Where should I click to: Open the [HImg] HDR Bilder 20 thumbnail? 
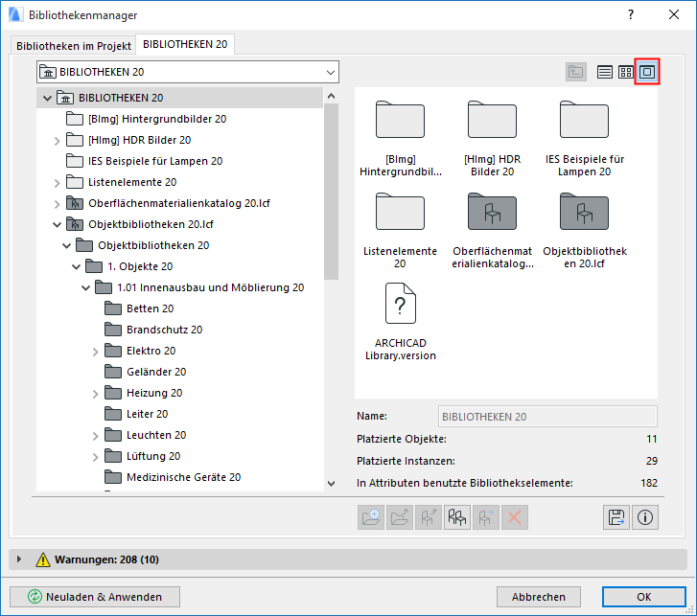pyautogui.click(x=492, y=139)
